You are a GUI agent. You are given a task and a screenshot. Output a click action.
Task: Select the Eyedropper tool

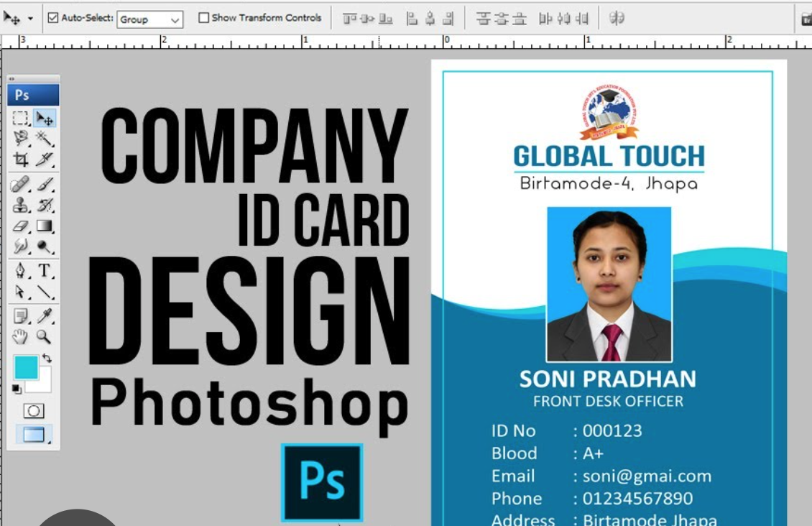45,315
